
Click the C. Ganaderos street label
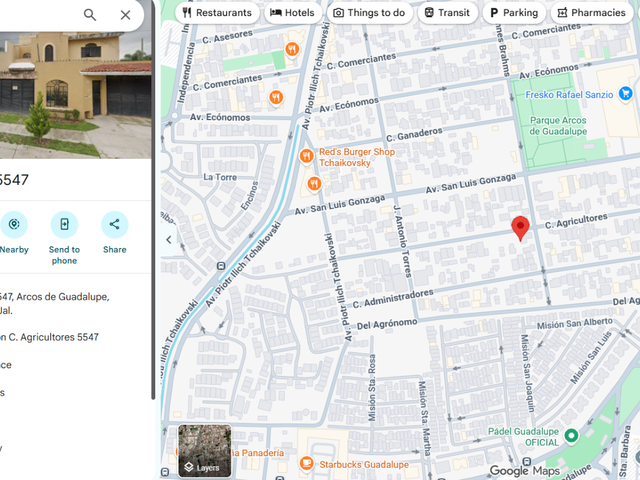414,135
